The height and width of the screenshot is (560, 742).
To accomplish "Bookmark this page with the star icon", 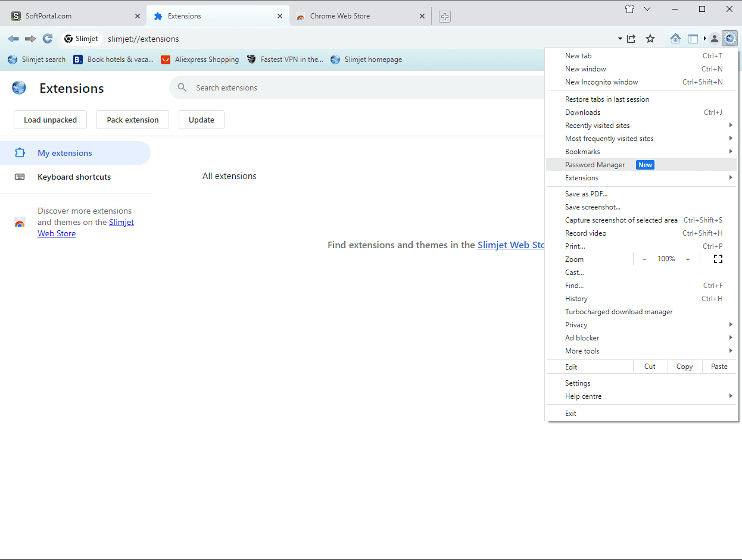I will (650, 39).
